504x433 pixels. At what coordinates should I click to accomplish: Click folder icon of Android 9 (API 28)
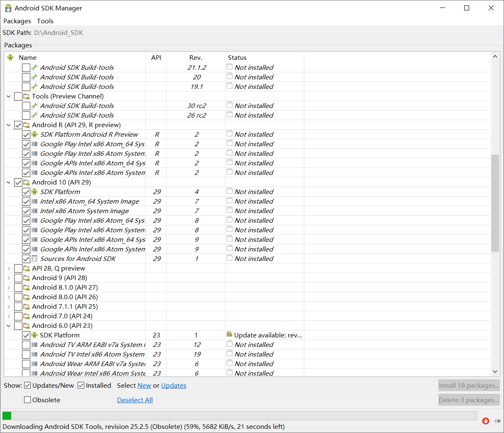pos(27,278)
